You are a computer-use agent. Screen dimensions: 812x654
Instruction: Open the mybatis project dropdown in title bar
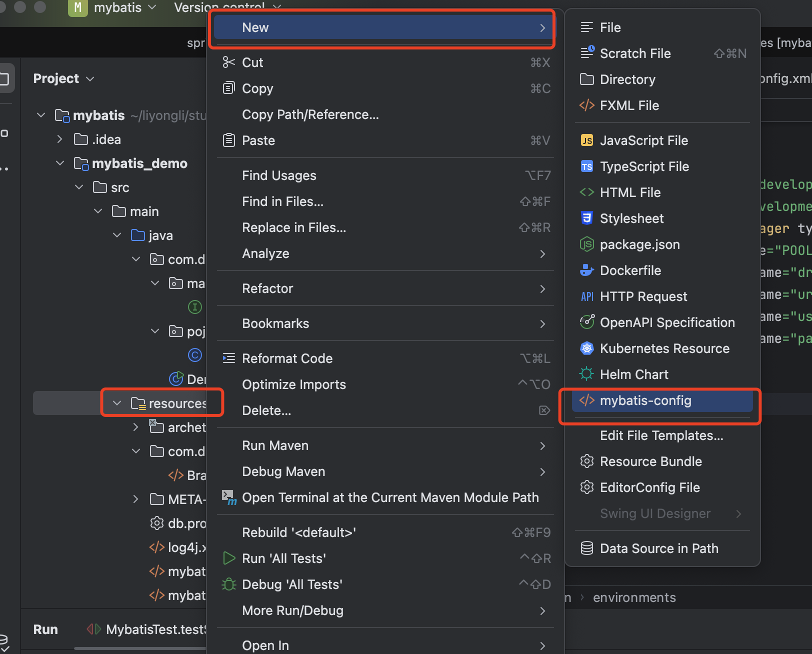125,7
